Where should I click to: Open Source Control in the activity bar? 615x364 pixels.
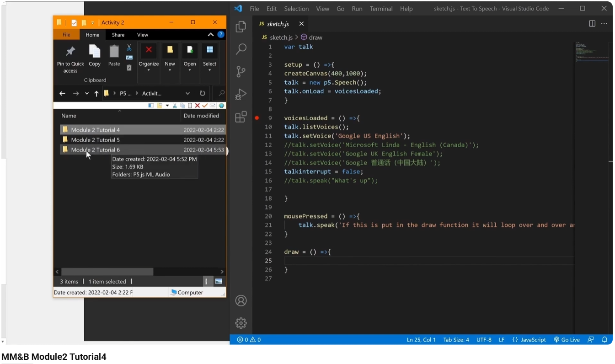(241, 71)
